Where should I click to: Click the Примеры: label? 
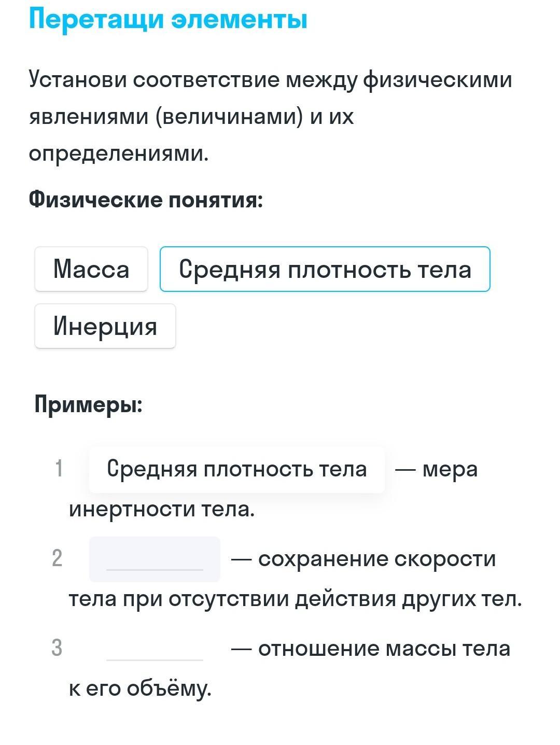89,404
